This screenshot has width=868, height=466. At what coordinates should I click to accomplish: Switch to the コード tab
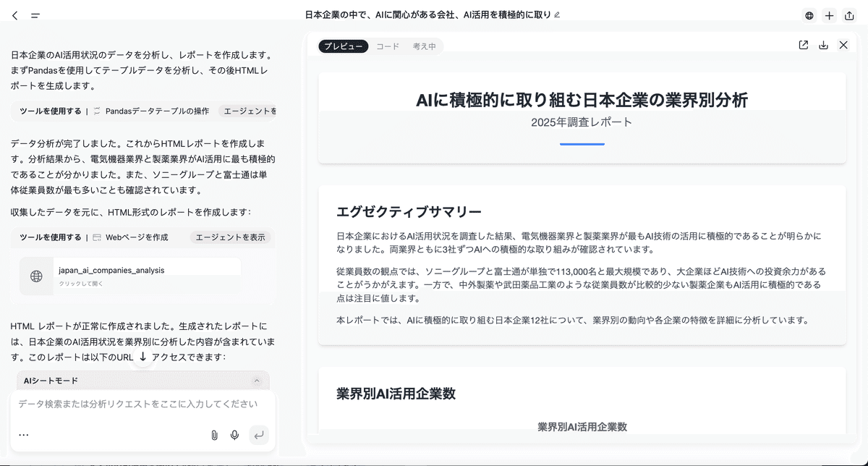(x=387, y=46)
